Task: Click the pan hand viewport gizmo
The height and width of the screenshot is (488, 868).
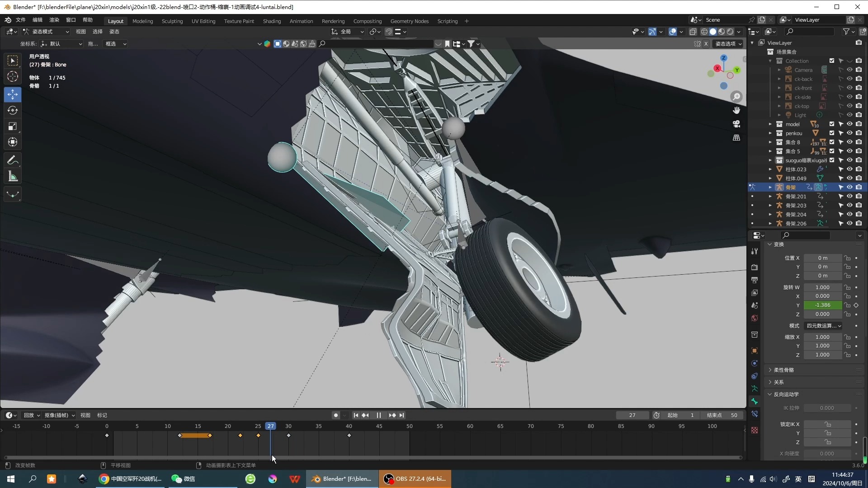Action: 736,110
